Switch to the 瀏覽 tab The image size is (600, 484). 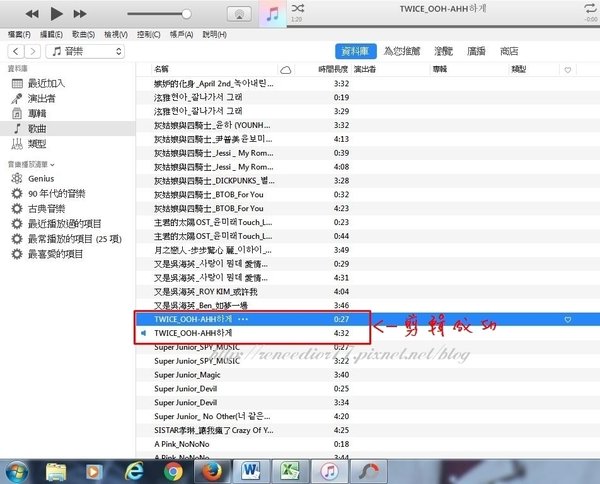click(443, 51)
